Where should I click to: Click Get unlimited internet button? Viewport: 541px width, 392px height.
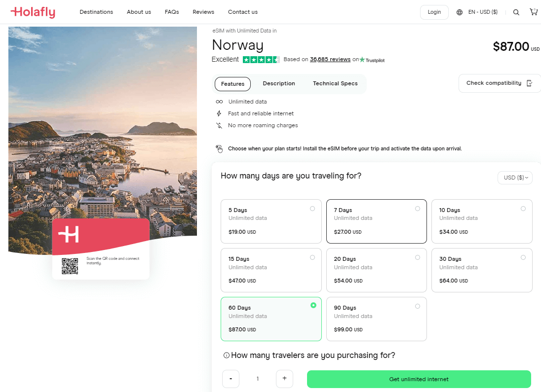pos(419,379)
